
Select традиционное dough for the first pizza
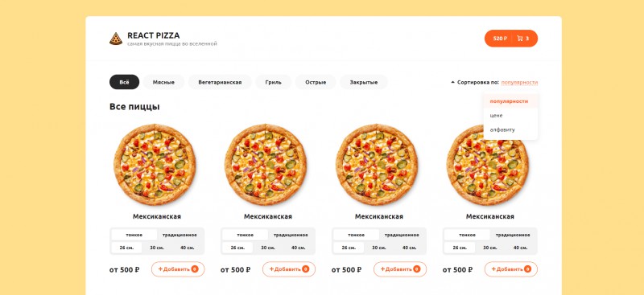tap(180, 235)
